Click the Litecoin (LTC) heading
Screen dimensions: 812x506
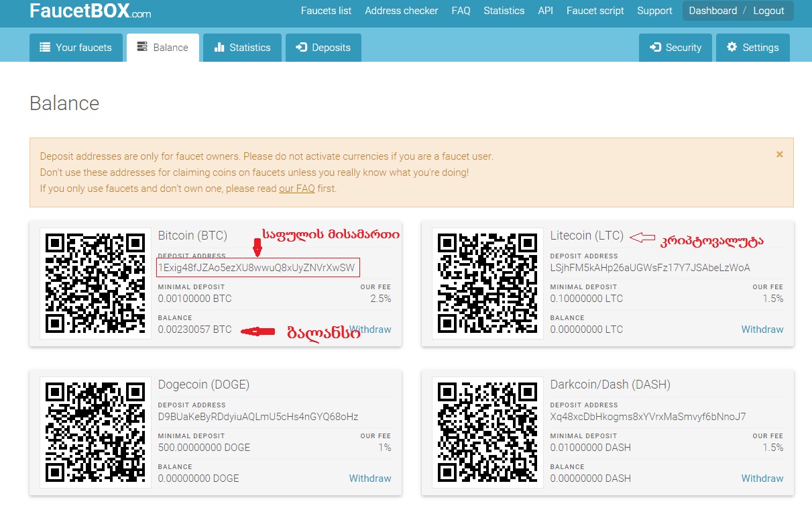click(587, 236)
